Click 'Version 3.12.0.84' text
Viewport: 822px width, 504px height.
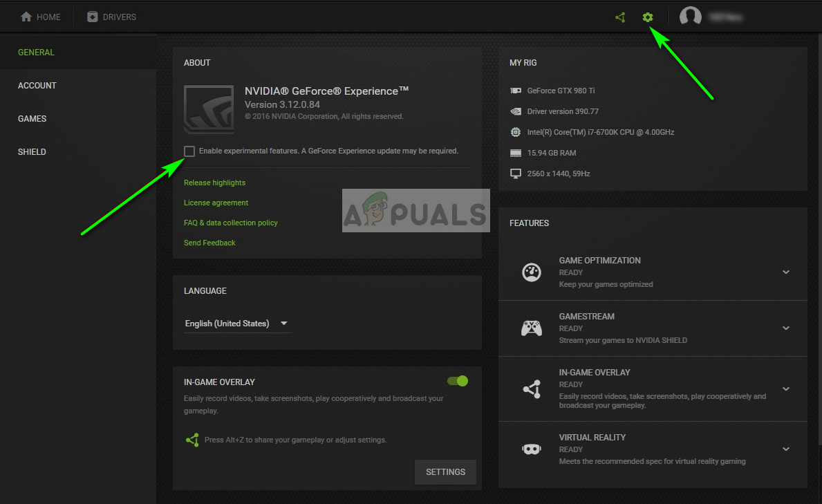point(282,104)
